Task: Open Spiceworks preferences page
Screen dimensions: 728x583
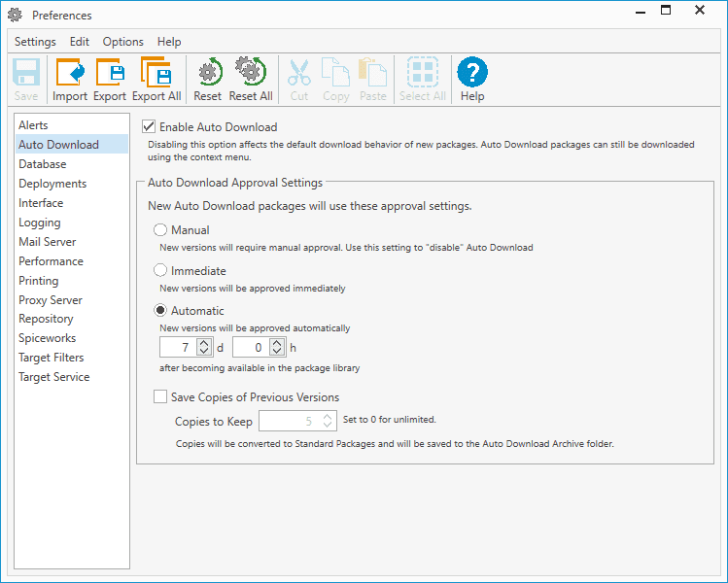Action: 72,338
